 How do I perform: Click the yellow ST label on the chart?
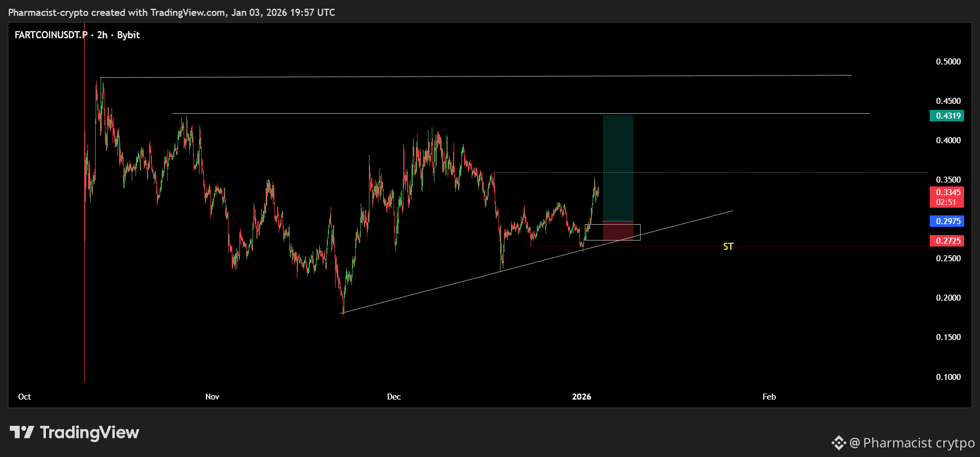click(728, 247)
